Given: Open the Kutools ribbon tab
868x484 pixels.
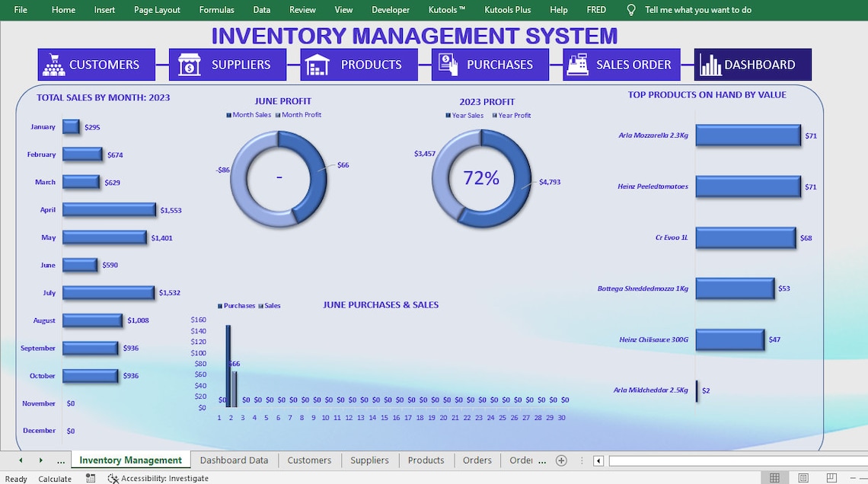Looking at the screenshot, I should tap(446, 10).
